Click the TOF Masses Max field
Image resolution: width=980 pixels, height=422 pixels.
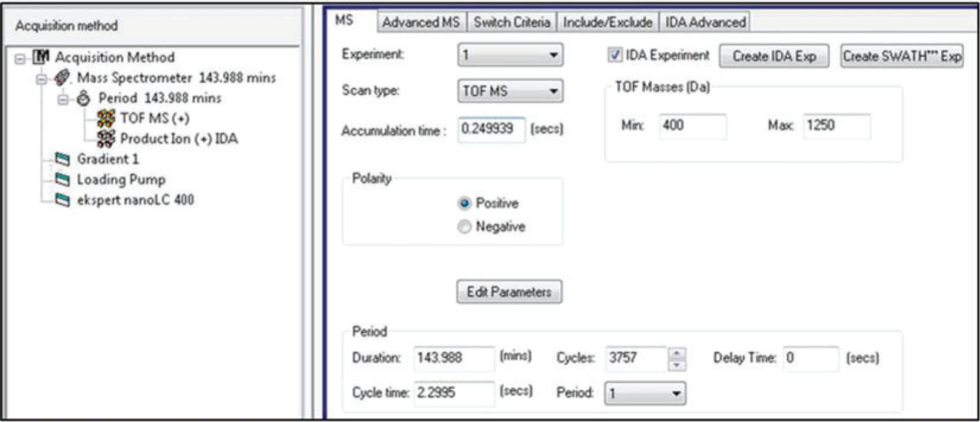coord(836,126)
